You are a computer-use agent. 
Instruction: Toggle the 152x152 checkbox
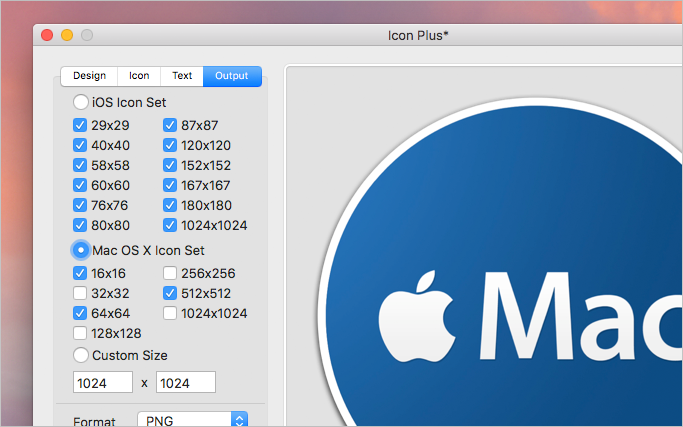[170, 165]
